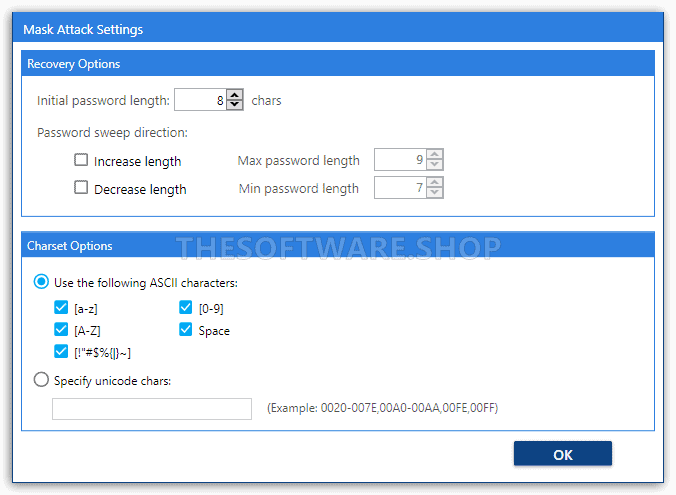Select the 'Specify unicode chars' radio button
Screen dimensions: 676x495
point(41,380)
